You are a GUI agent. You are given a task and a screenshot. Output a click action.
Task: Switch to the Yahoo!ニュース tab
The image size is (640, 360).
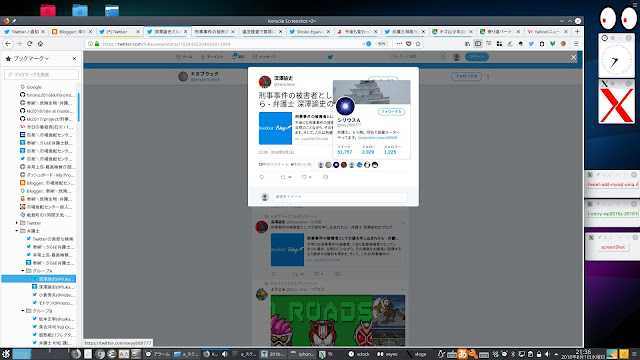pos(547,31)
